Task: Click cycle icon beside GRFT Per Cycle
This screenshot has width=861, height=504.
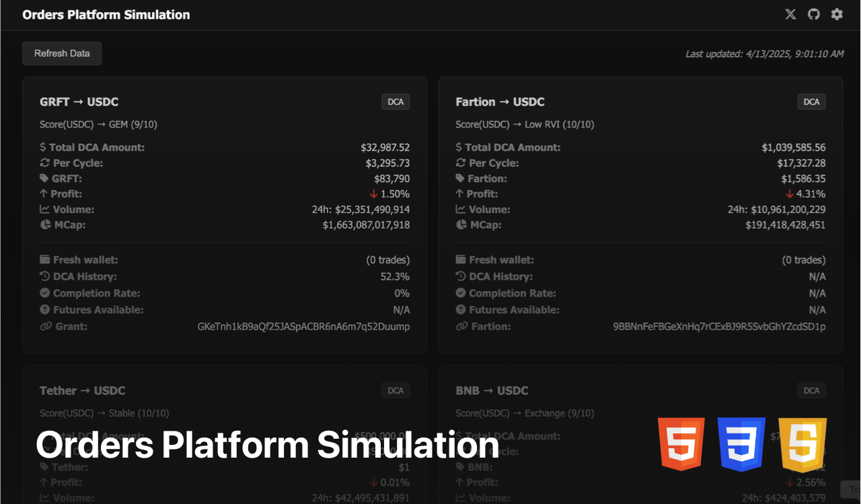Action: 45,163
